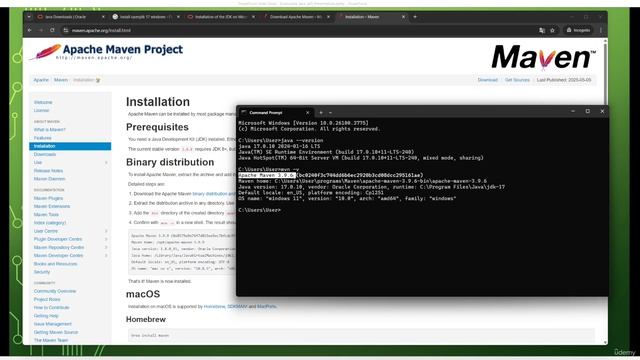The image size is (640, 360).
Task: Open Features in the sidebar
Action: [x=42, y=138]
